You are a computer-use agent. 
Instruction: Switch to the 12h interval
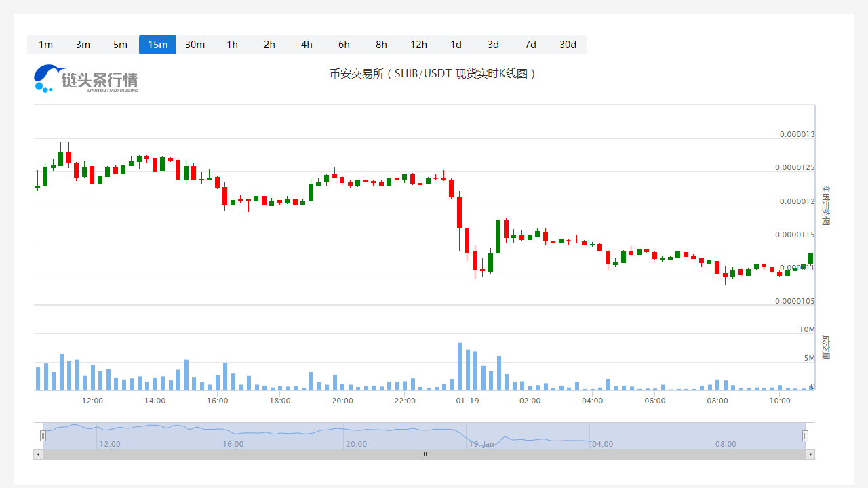point(418,45)
